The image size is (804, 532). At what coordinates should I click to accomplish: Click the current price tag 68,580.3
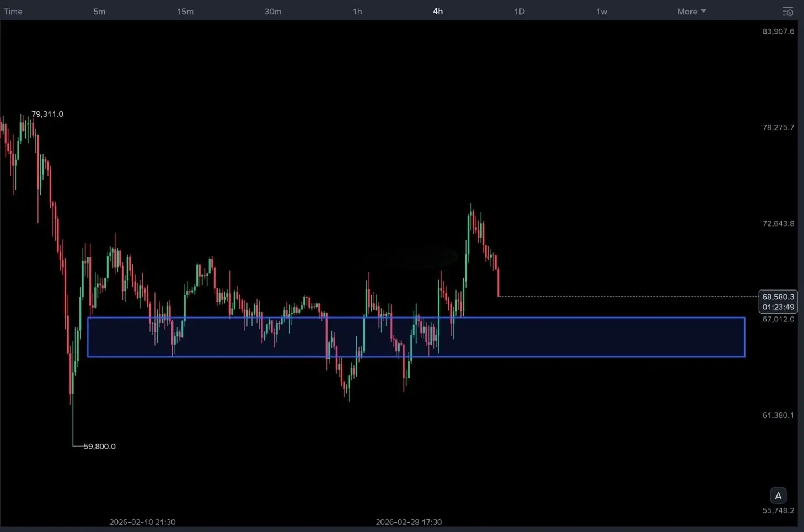coord(778,297)
